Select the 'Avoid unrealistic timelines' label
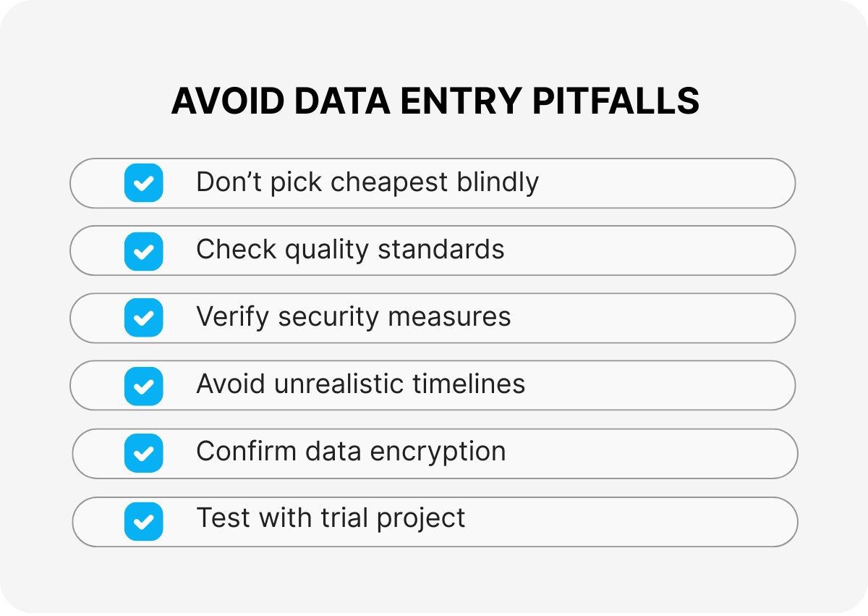This screenshot has height=616, width=868. coord(360,384)
